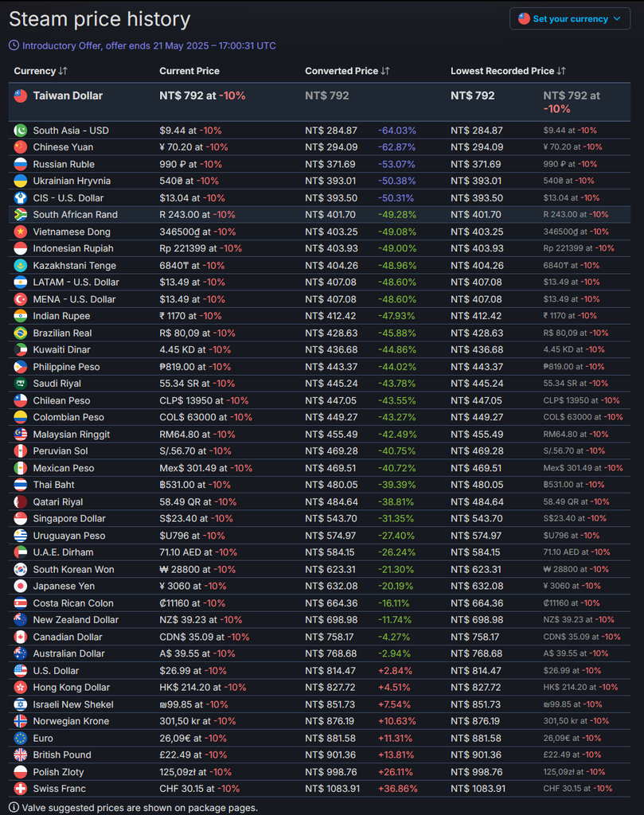Select the Thai Baht currency name
Viewport: 644px width, 815px height.
53,485
